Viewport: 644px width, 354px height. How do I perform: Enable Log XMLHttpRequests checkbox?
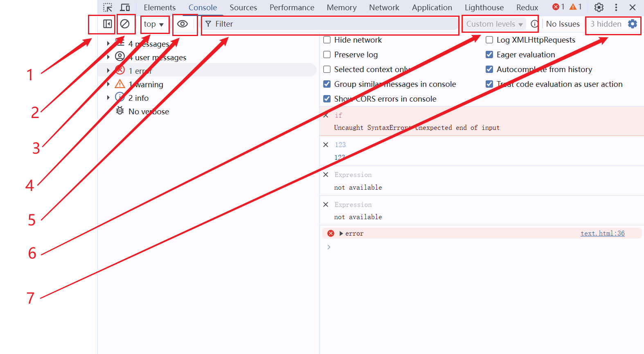(489, 40)
